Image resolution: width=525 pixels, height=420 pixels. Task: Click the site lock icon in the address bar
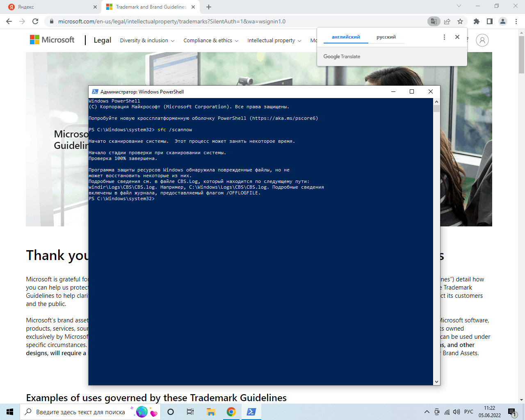pyautogui.click(x=51, y=21)
